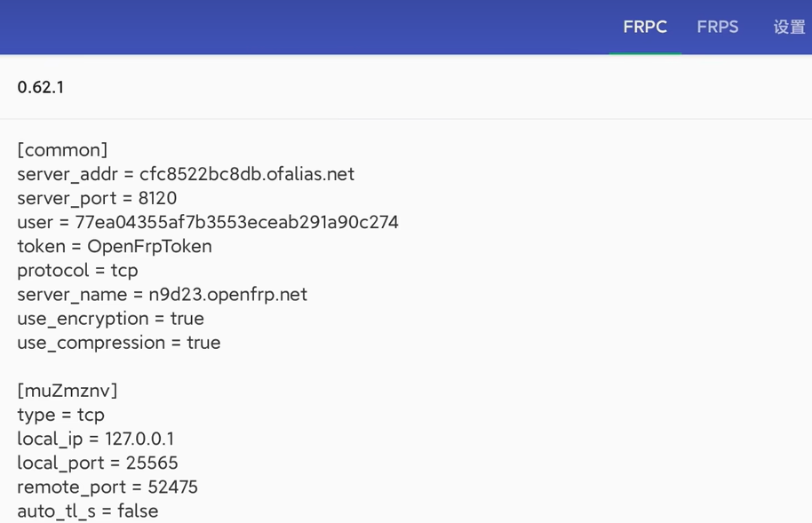Click the protocol = tcp line

(77, 270)
